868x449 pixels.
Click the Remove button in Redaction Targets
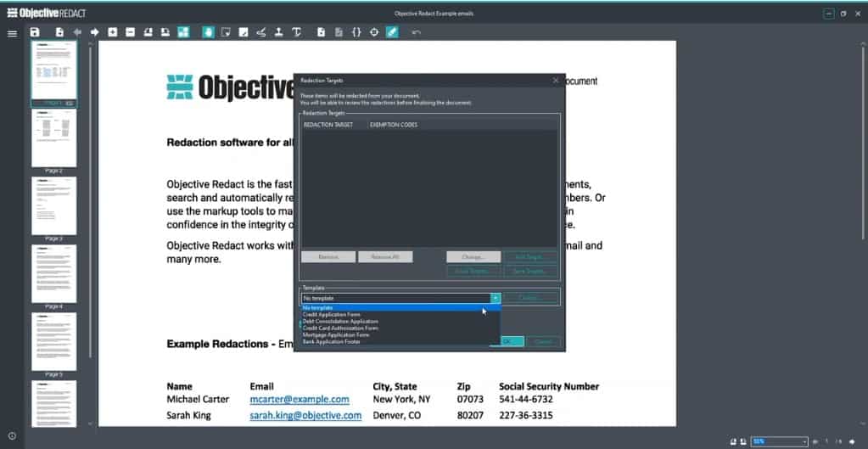(328, 257)
